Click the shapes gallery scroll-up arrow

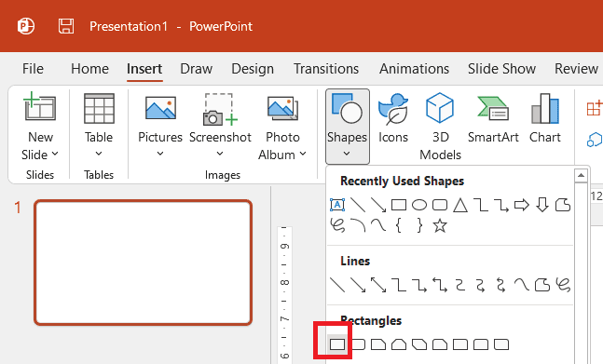point(581,175)
